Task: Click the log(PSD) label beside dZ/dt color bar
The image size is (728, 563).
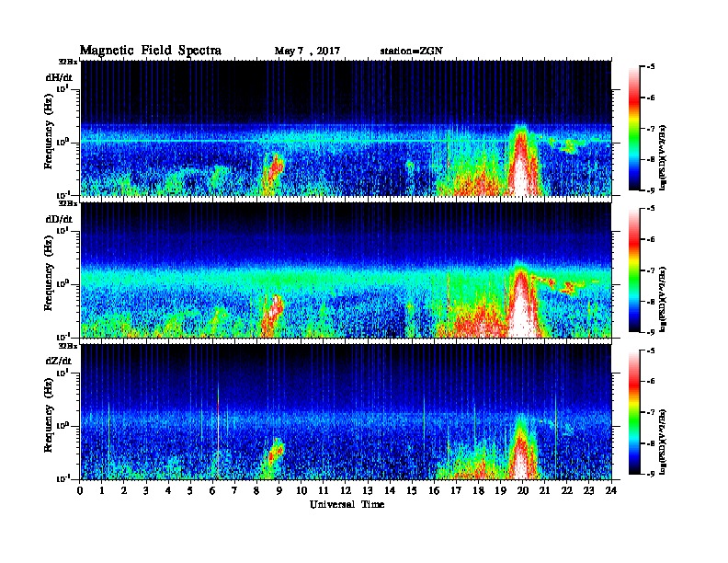Action: click(664, 442)
